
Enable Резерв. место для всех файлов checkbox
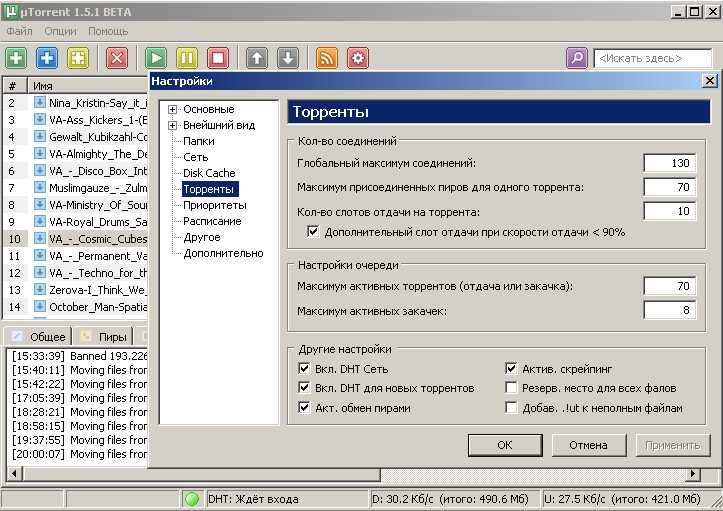click(x=511, y=388)
